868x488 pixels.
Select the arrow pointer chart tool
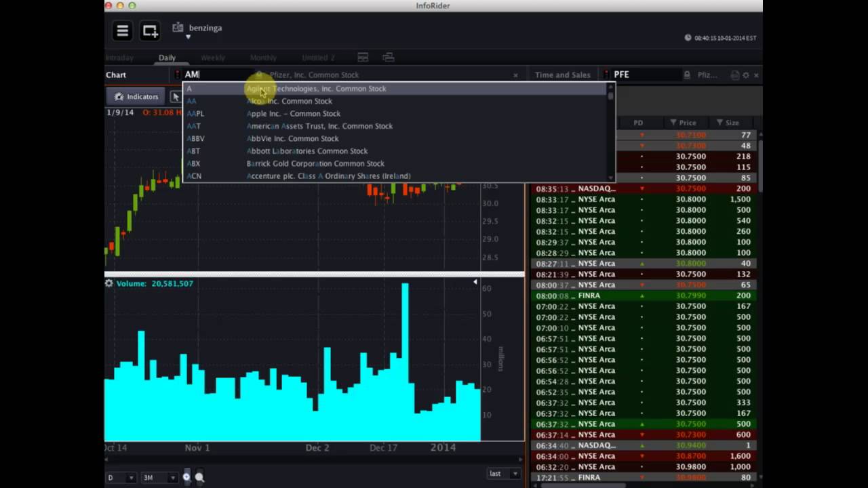[176, 97]
